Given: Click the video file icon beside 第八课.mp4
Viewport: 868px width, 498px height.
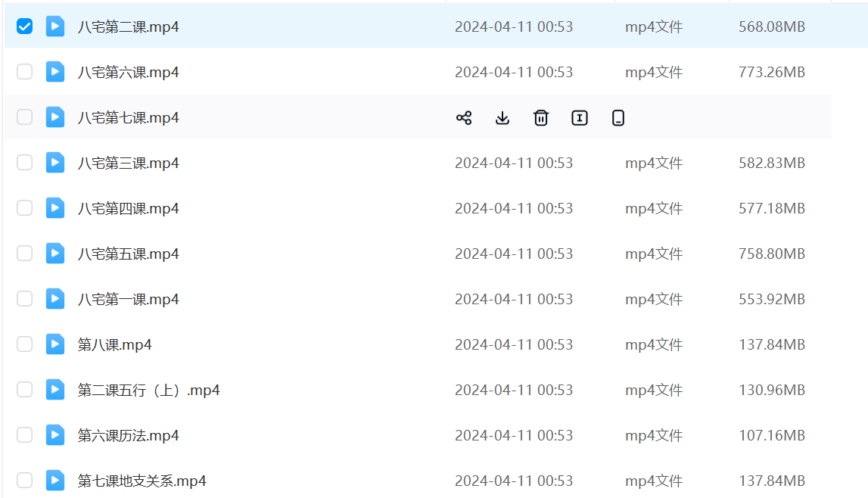Looking at the screenshot, I should click(55, 344).
